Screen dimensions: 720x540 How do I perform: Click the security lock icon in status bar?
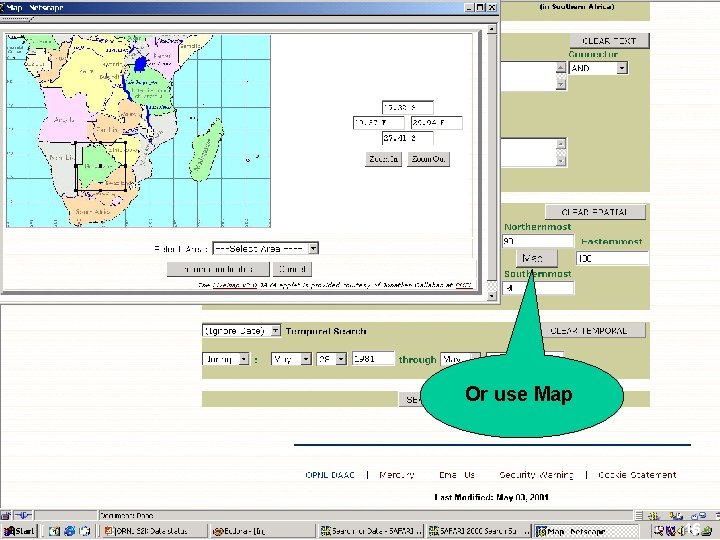pyautogui.click(x=5, y=516)
